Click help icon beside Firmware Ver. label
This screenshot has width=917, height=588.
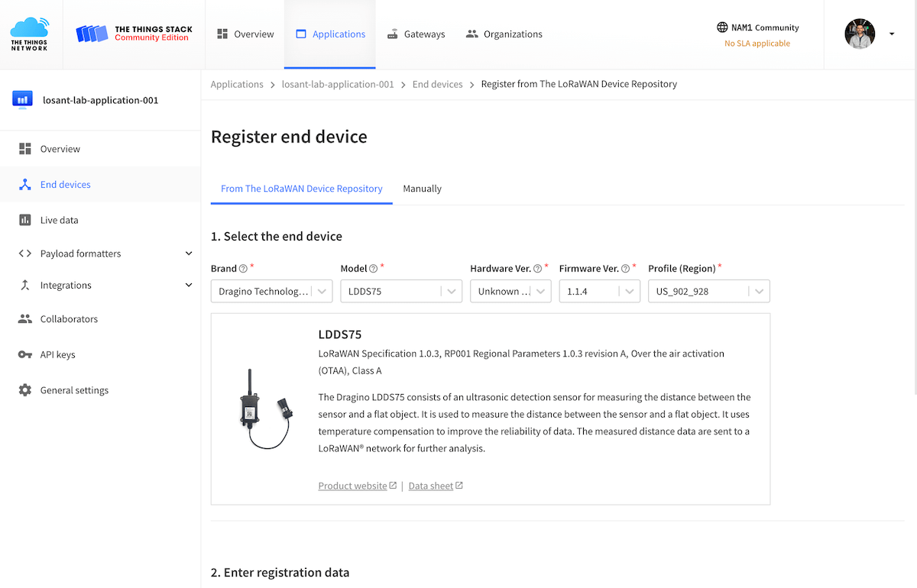point(625,269)
